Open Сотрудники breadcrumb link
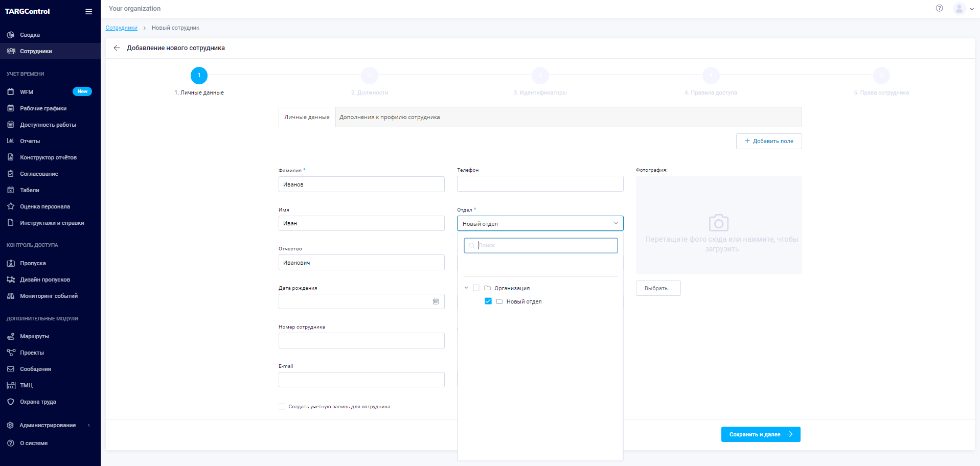Screen dimensions: 980x466 click(x=122, y=28)
